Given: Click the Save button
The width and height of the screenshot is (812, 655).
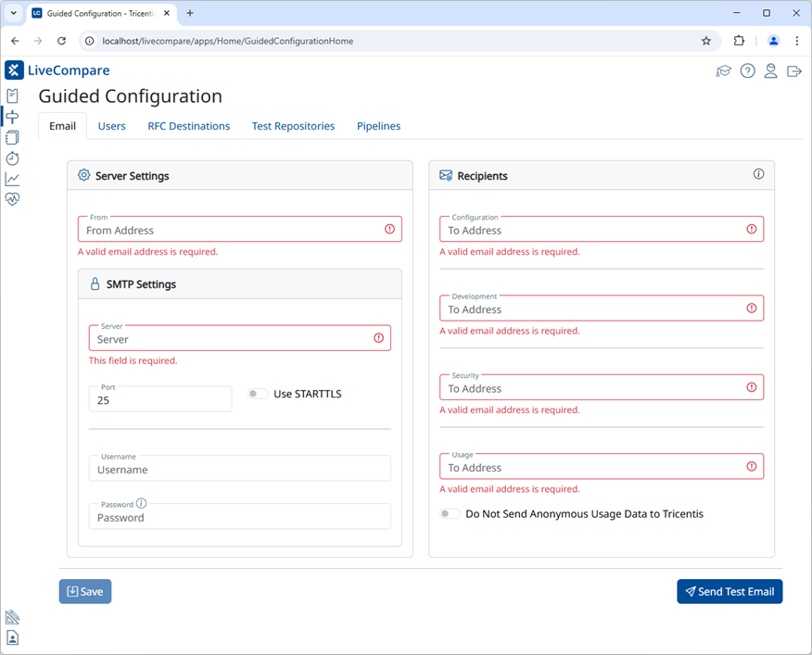Looking at the screenshot, I should coord(84,591).
